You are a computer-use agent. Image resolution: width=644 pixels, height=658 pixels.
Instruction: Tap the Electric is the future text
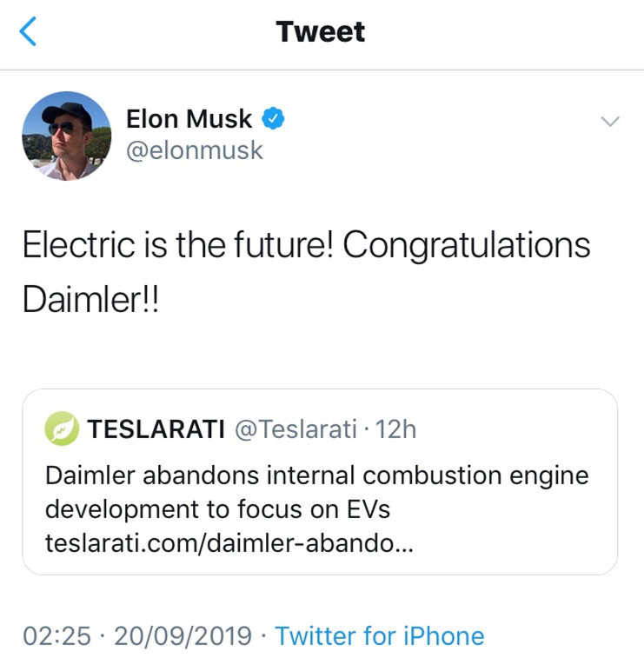(x=177, y=246)
